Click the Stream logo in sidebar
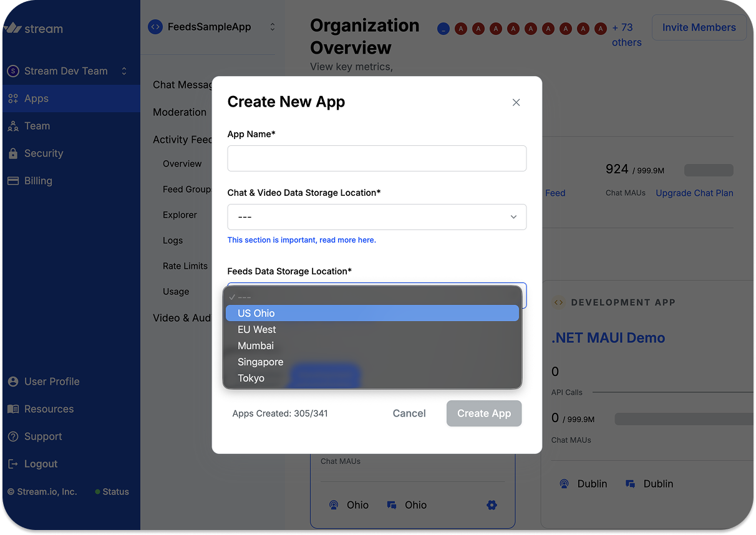This screenshot has height=535, width=756. click(x=34, y=29)
